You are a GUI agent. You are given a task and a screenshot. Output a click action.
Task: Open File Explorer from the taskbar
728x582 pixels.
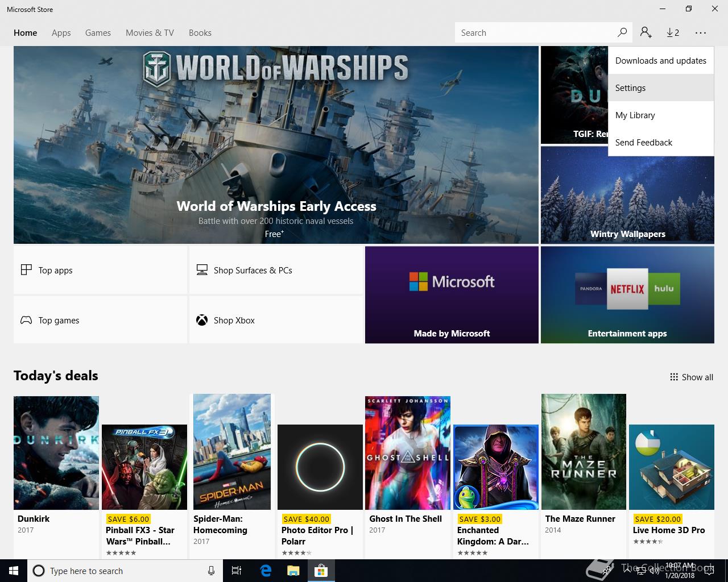coord(293,571)
